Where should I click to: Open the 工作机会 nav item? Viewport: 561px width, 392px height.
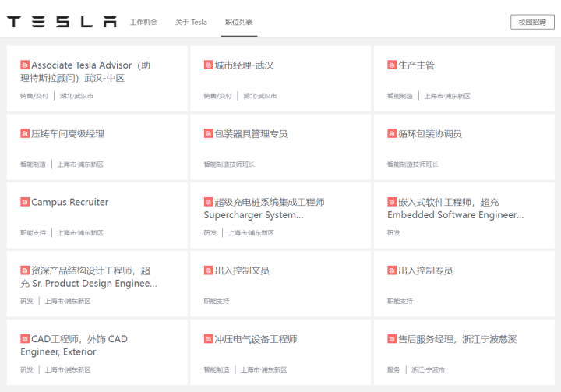(143, 22)
